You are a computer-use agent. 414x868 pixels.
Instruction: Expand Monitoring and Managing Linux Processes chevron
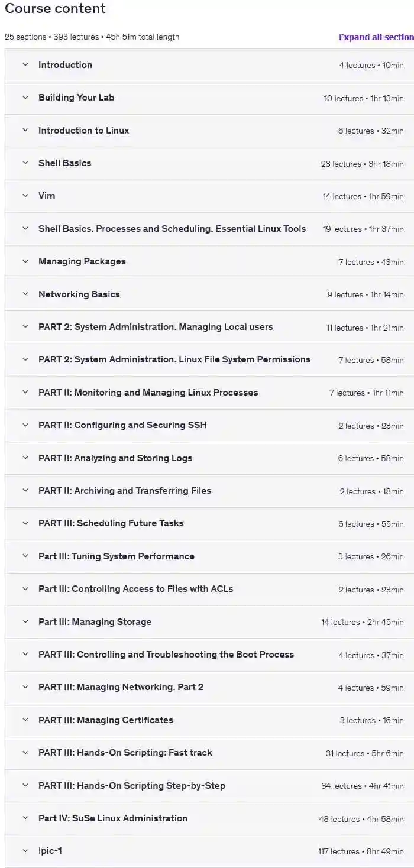[x=25, y=392]
